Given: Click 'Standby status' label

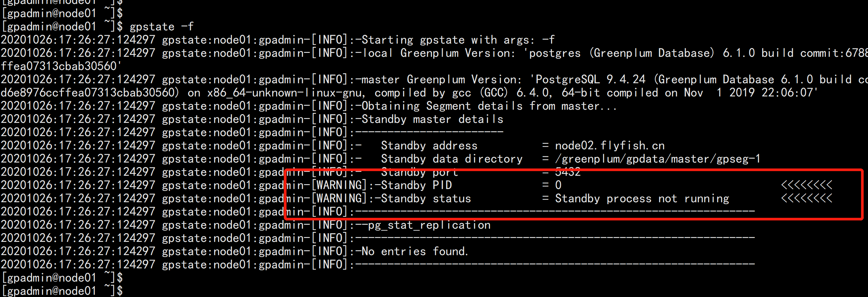Looking at the screenshot, I should tap(426, 198).
